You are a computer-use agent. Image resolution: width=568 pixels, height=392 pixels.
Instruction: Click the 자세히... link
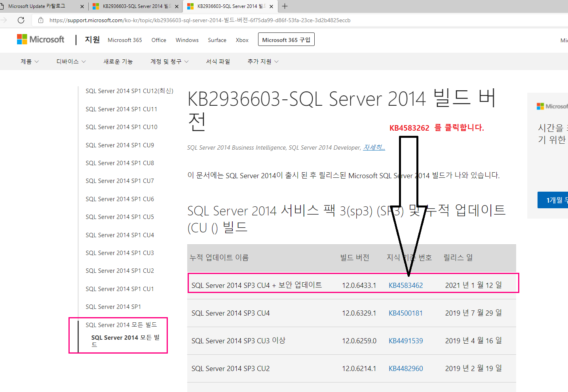pyautogui.click(x=374, y=147)
